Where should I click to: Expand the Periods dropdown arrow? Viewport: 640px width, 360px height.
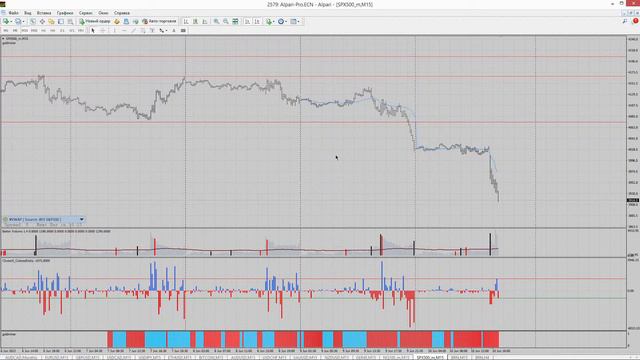[x=286, y=21]
